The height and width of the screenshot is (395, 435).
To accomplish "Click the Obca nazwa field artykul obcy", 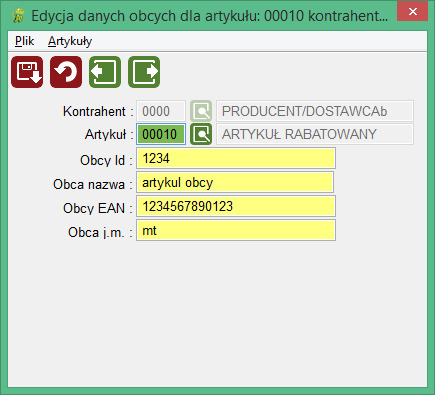I will point(235,182).
